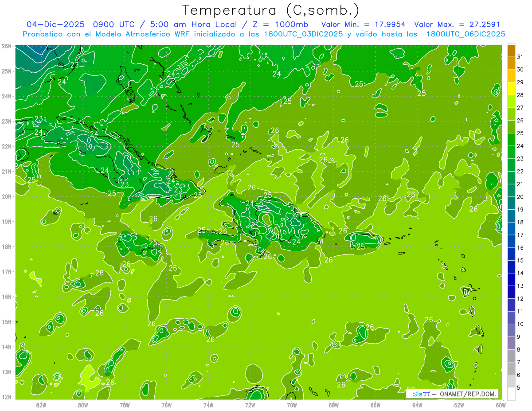Click the 64W longitude axis label
The width and height of the screenshot is (532, 411).
(417, 404)
